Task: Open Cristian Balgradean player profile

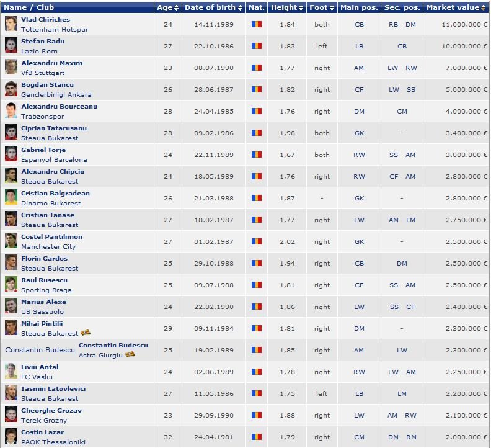Action: pos(55,193)
